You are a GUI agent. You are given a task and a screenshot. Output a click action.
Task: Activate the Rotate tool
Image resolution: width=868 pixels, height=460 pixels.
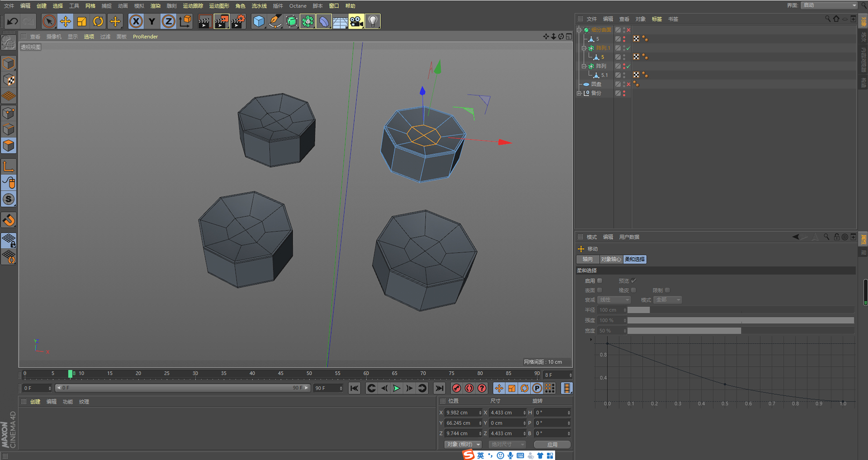click(98, 21)
